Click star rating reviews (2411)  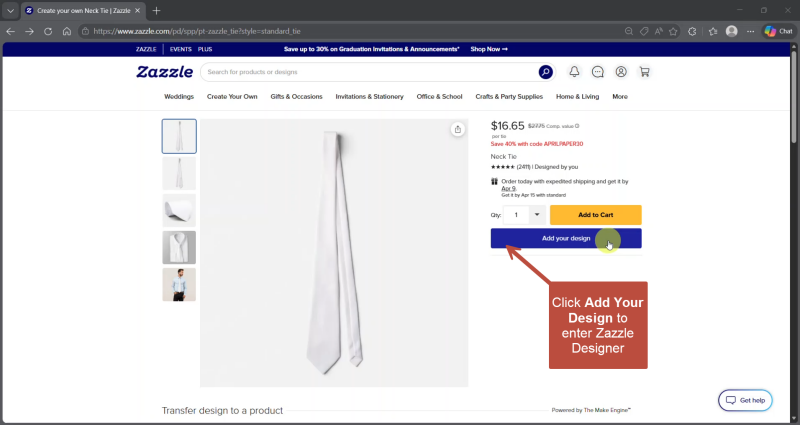point(510,167)
